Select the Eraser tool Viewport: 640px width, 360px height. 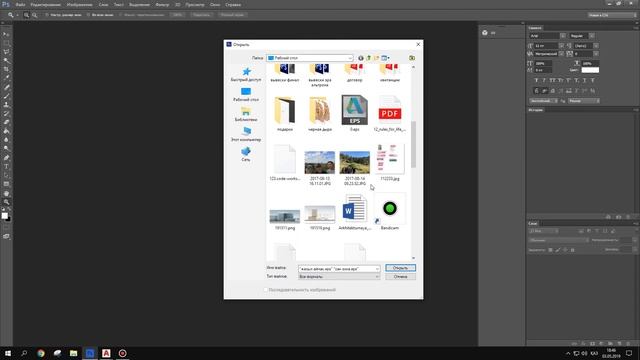click(x=6, y=122)
